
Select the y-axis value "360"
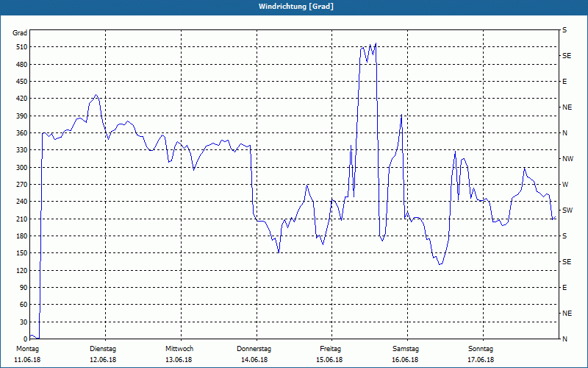tap(22, 133)
